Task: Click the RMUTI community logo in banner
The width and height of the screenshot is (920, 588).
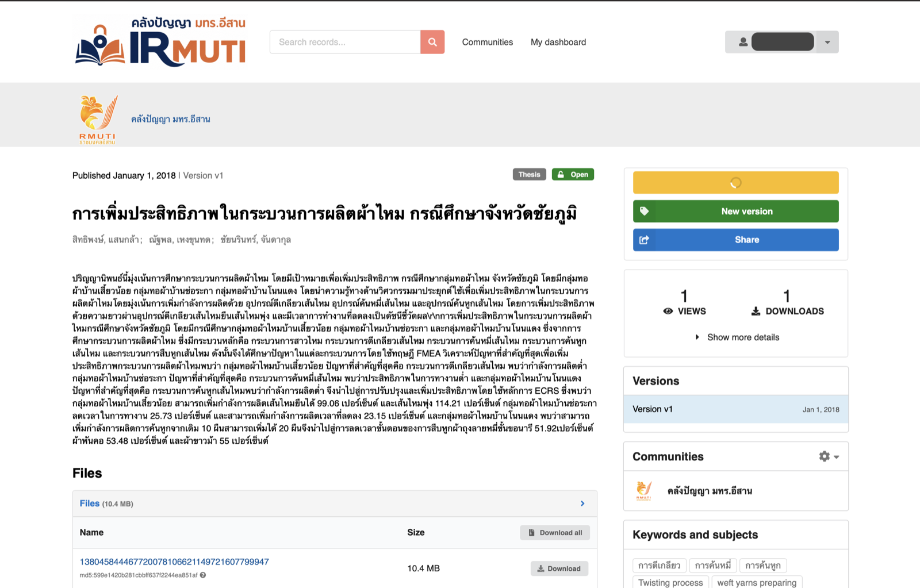Action: pos(98,120)
